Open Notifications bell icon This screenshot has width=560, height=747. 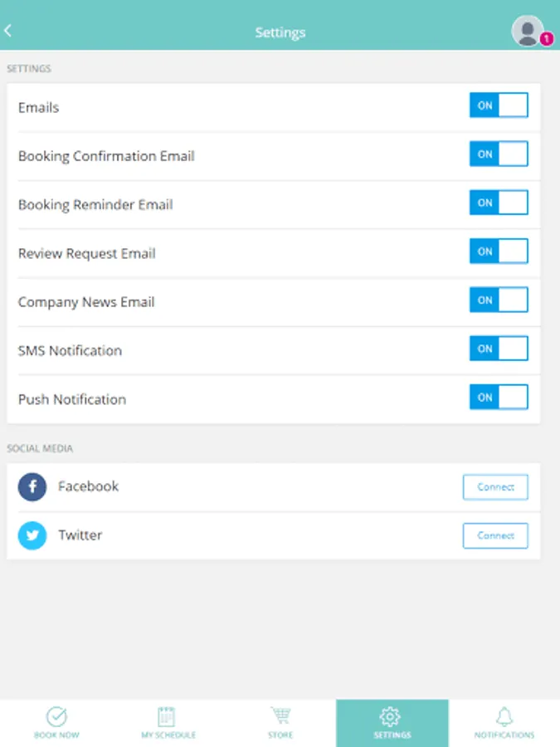coord(504,717)
